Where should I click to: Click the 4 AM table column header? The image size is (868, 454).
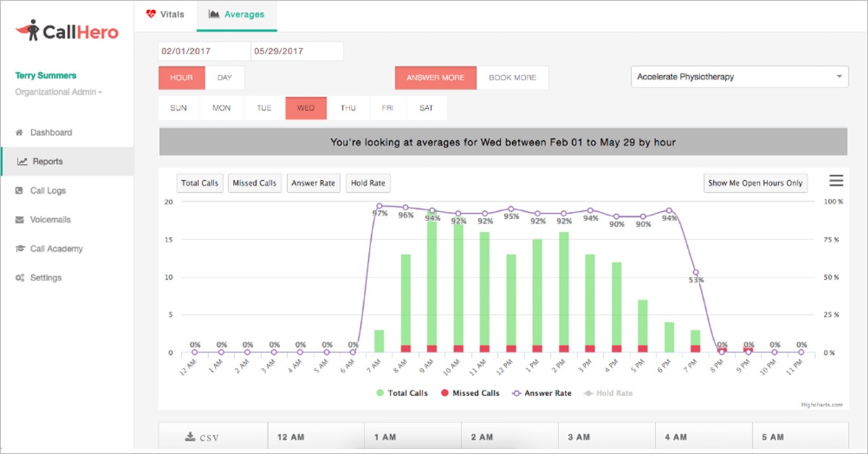(x=703, y=437)
